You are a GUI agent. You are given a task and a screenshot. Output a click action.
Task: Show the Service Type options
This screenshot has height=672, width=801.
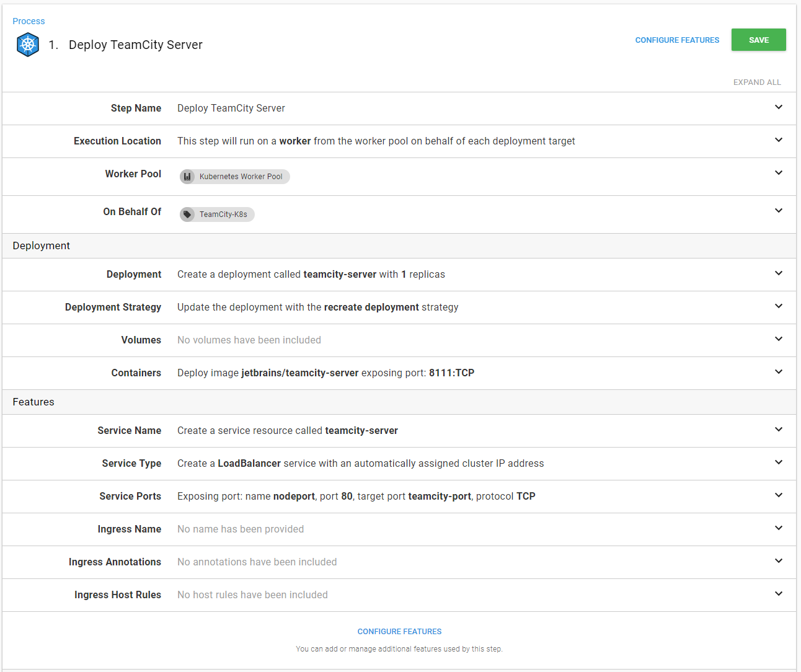tap(778, 462)
